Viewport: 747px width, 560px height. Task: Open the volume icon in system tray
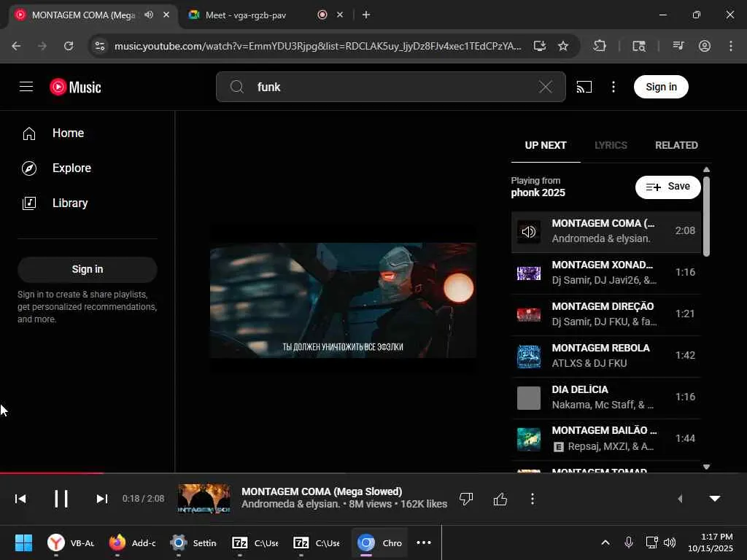[x=670, y=542]
